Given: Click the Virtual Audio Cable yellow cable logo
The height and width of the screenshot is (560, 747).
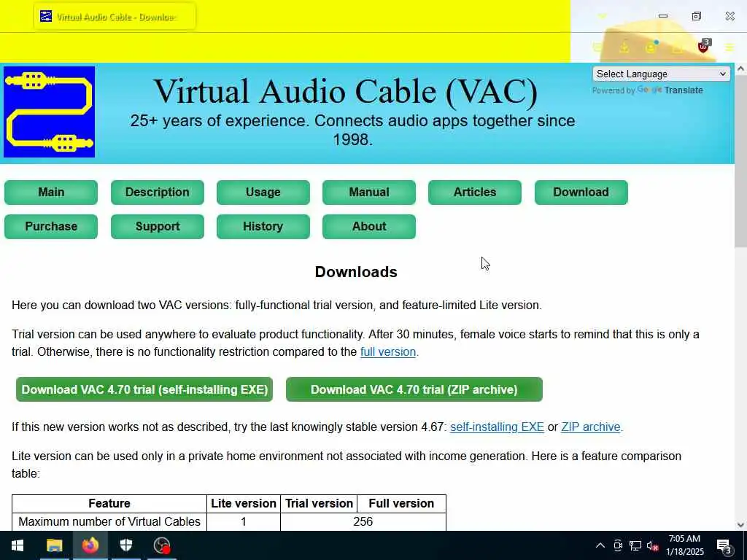Looking at the screenshot, I should (x=49, y=112).
